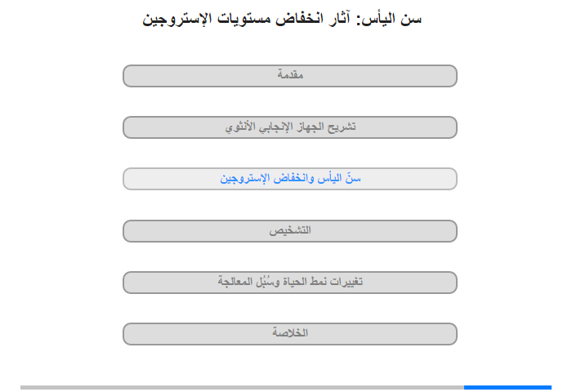Viewport: 572px width, 392px height.
Task: Select the currently active light-gray section button
Action: 290,179
